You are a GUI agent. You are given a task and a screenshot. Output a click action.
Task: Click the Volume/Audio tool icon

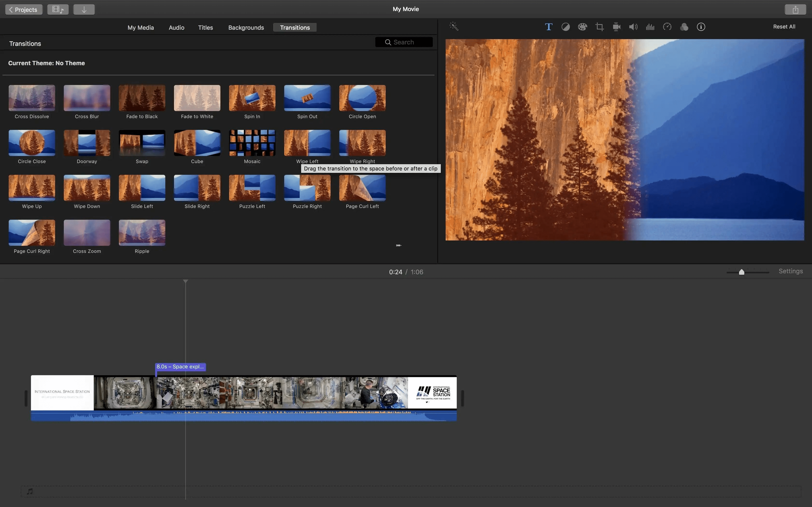633,27
